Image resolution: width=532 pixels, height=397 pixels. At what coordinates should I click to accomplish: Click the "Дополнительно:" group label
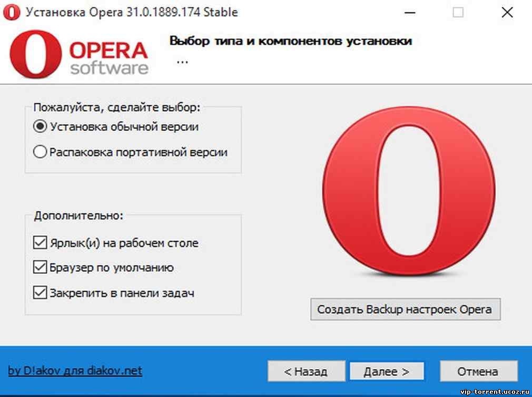click(78, 216)
